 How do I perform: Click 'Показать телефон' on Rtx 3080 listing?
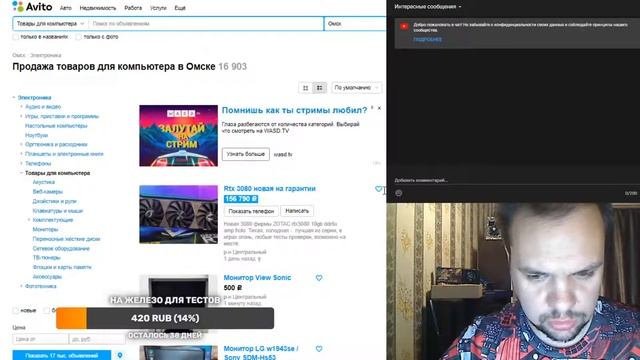click(x=251, y=211)
